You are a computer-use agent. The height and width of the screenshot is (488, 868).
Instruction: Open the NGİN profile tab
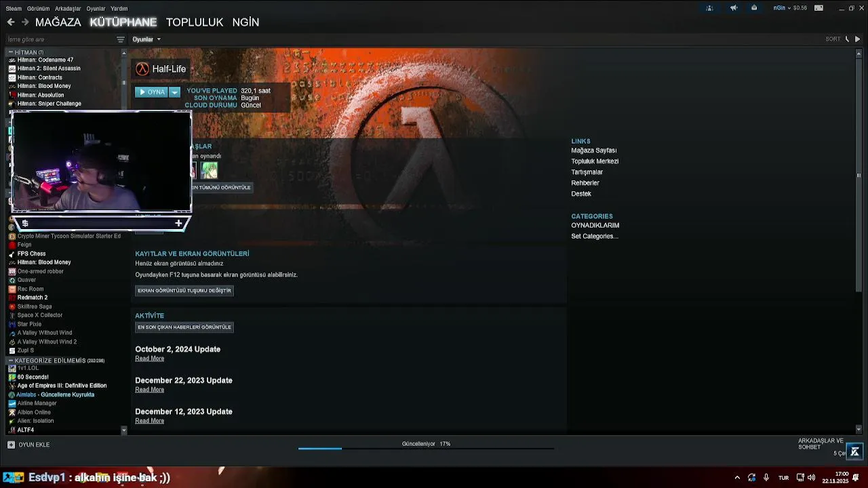(245, 22)
